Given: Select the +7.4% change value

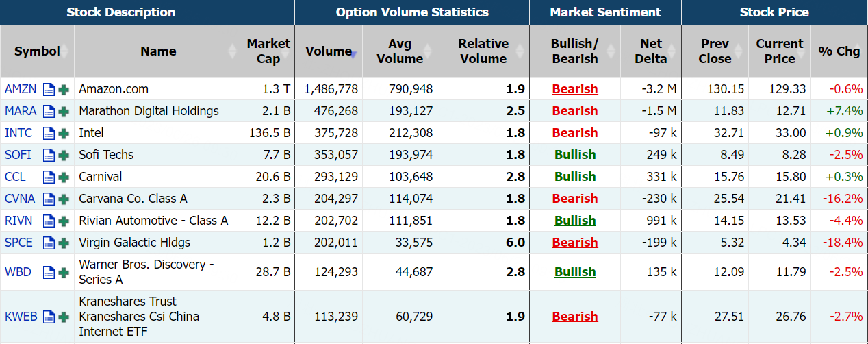Looking at the screenshot, I should click(x=846, y=111).
